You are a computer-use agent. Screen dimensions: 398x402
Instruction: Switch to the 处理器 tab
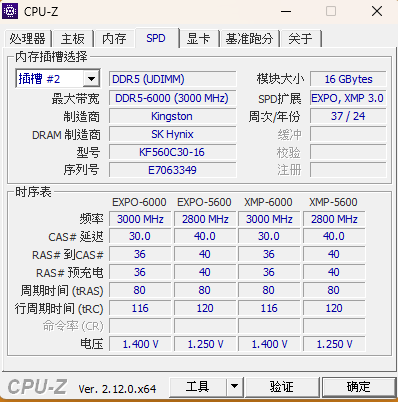tap(27, 39)
